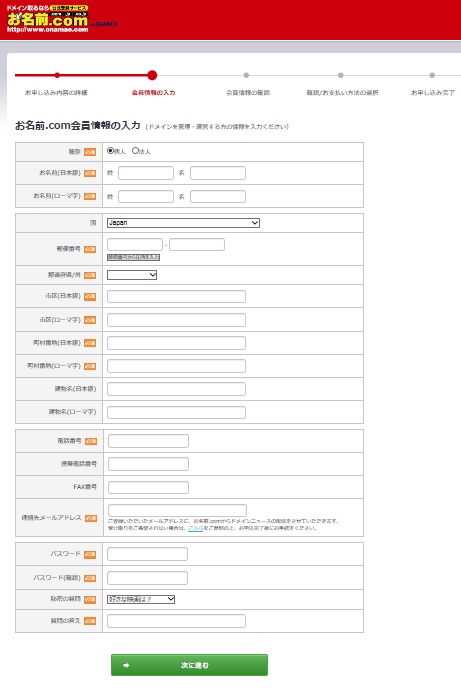Click the current step dot on progress bar
The height and width of the screenshot is (696, 461).
(x=152, y=75)
